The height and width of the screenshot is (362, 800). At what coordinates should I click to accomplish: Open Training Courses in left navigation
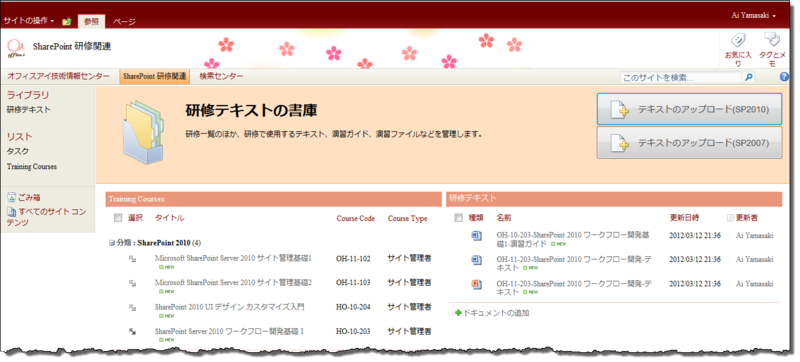coord(32,167)
